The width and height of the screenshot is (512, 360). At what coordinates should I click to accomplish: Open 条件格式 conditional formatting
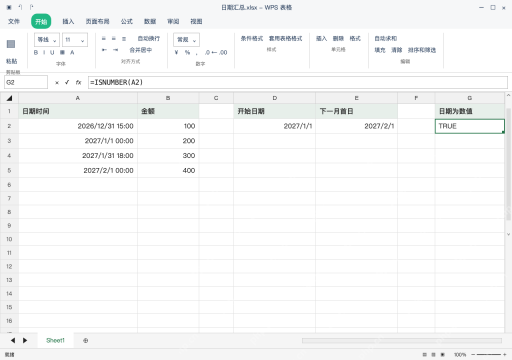pos(252,38)
